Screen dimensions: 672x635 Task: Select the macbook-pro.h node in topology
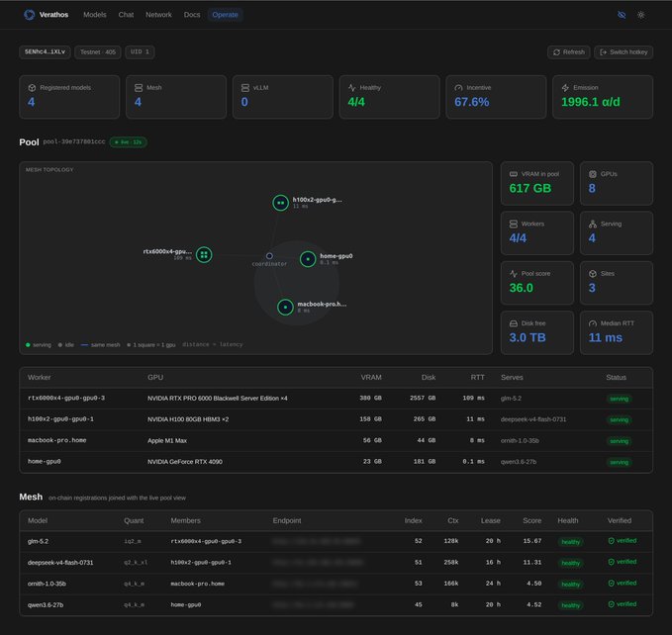point(285,307)
